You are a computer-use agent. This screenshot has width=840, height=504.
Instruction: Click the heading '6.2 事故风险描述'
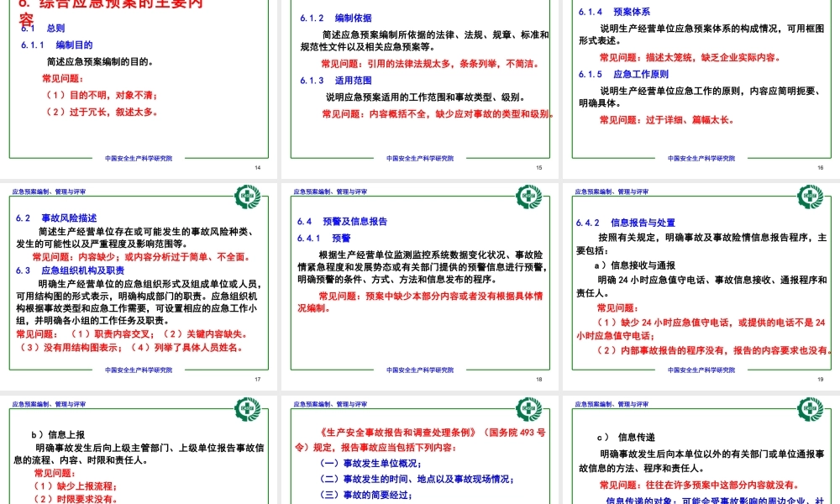[56, 218]
